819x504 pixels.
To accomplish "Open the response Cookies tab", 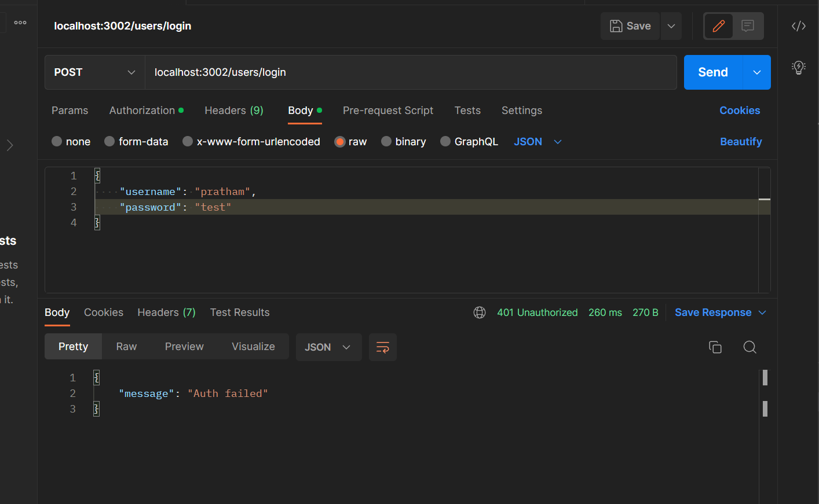I will (104, 312).
